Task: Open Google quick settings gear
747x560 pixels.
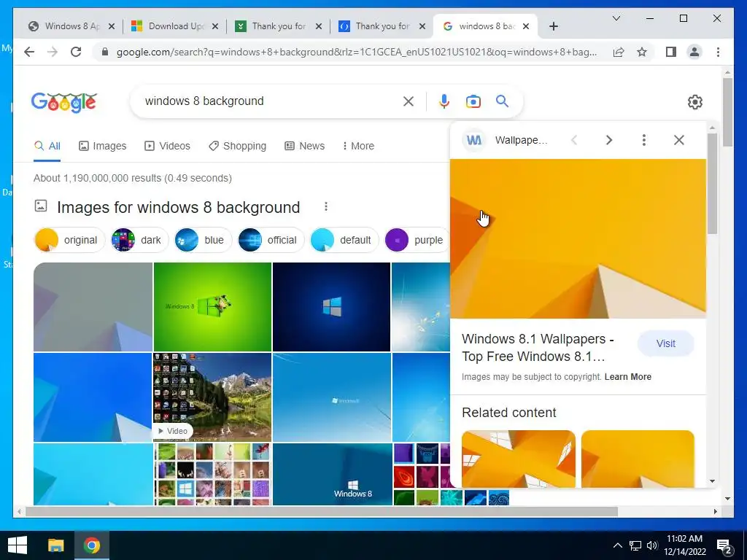Action: (x=695, y=102)
